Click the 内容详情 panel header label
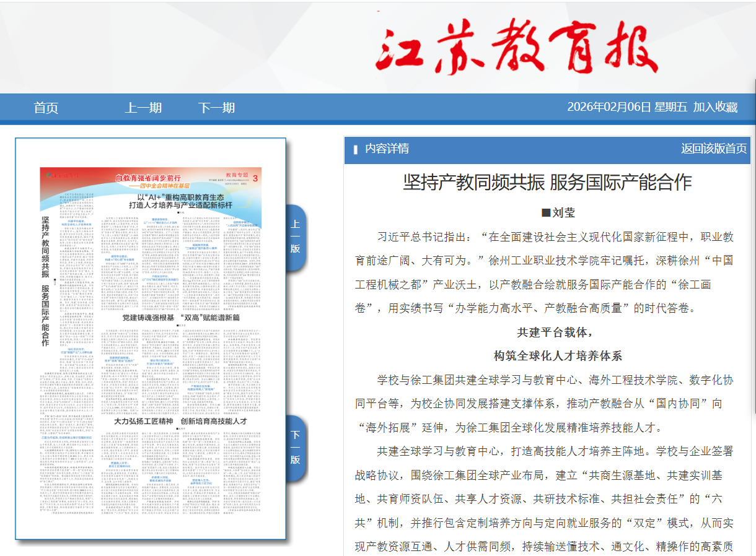The image size is (756, 556). pyautogui.click(x=387, y=149)
